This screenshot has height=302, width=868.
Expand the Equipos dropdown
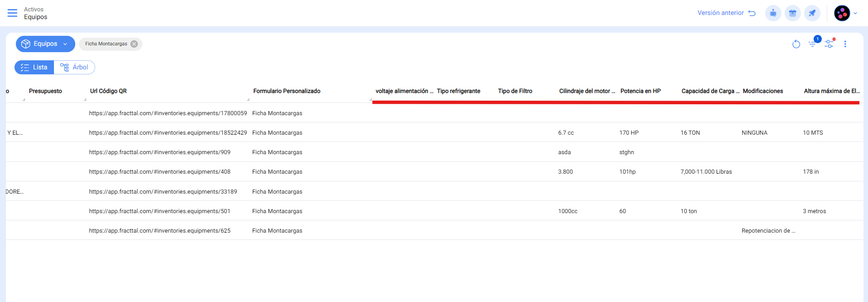pyautogui.click(x=45, y=44)
